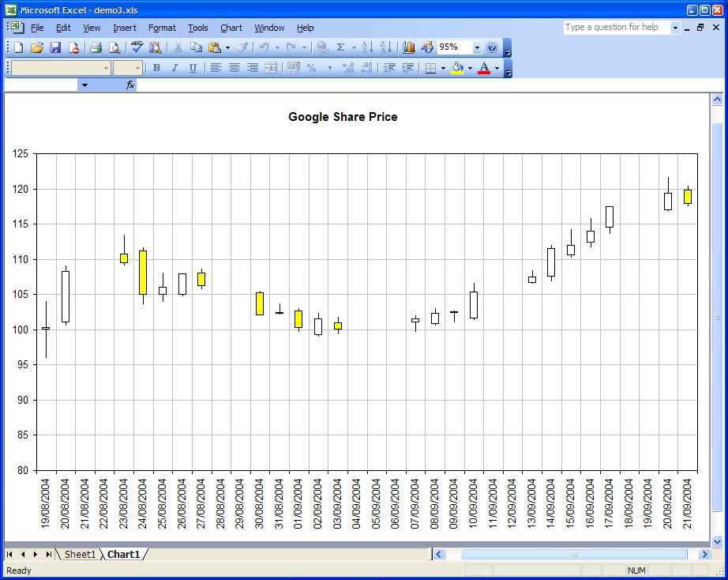Image resolution: width=728 pixels, height=580 pixels.
Task: Click the Merge and Center icon
Action: point(271,68)
